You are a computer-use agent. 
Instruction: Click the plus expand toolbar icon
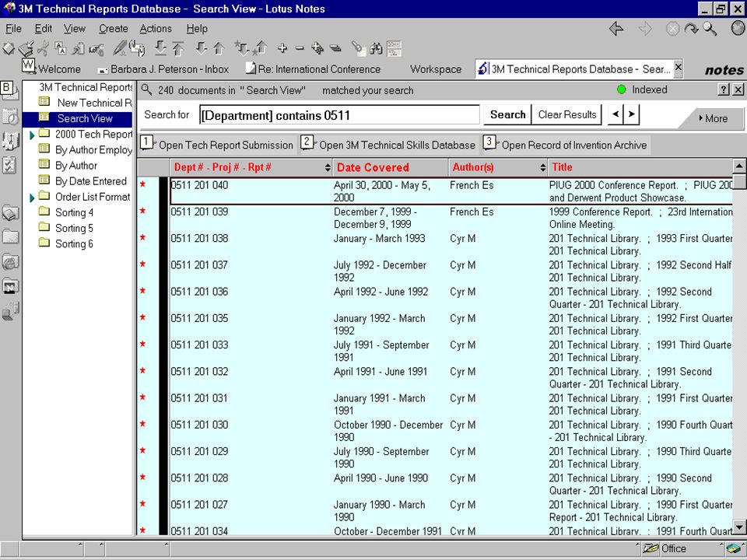[282, 48]
